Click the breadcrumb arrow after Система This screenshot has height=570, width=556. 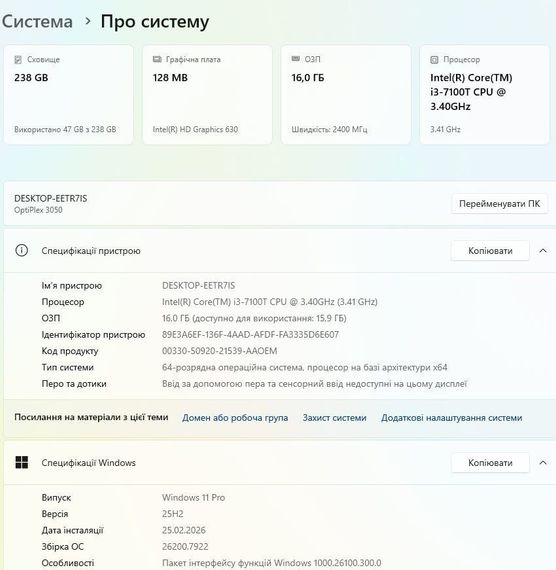tap(88, 21)
